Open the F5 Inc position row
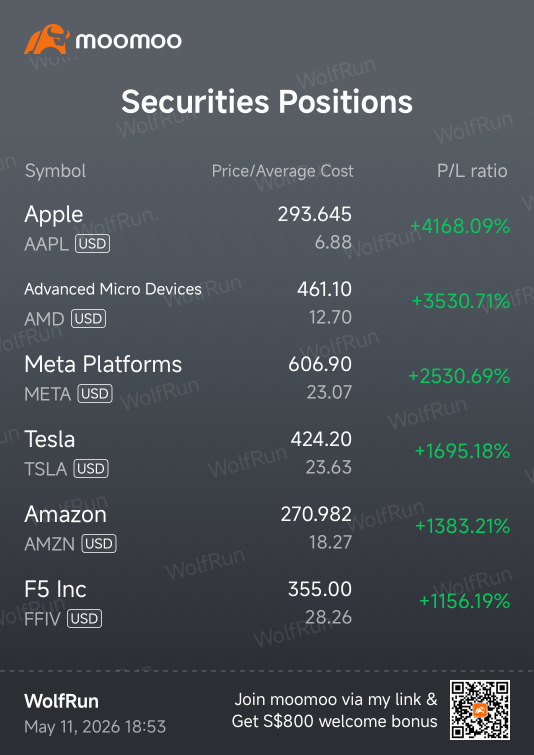This screenshot has width=534, height=755. (267, 603)
